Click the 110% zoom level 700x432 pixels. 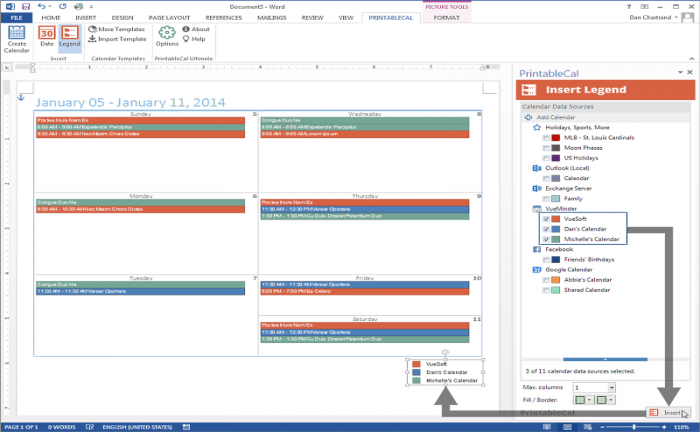pos(681,427)
